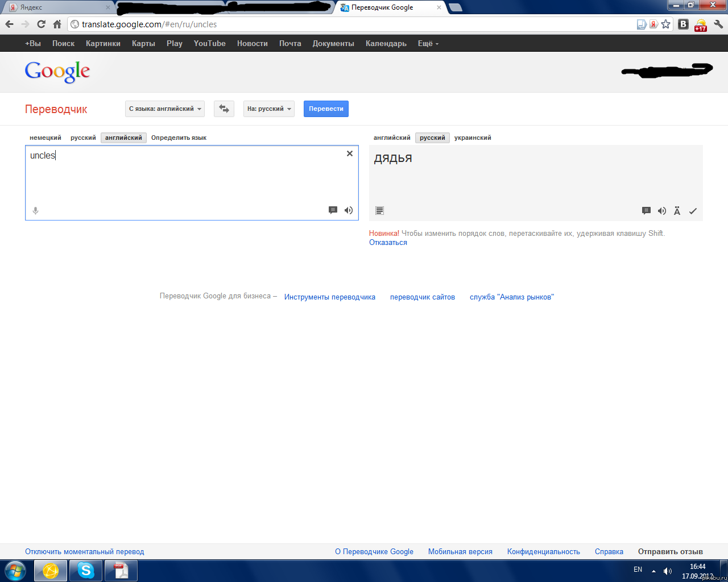Click the blue 'Перевести' button
728x582 pixels.
(x=326, y=109)
